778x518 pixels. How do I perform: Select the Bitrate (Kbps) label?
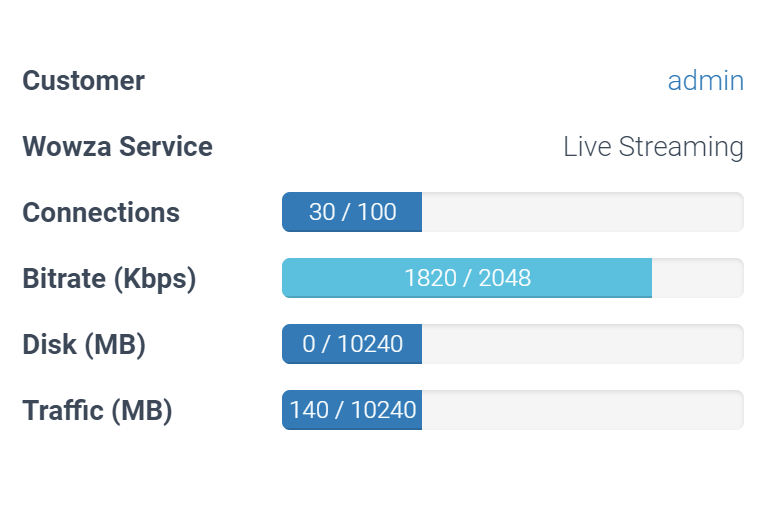tap(109, 279)
